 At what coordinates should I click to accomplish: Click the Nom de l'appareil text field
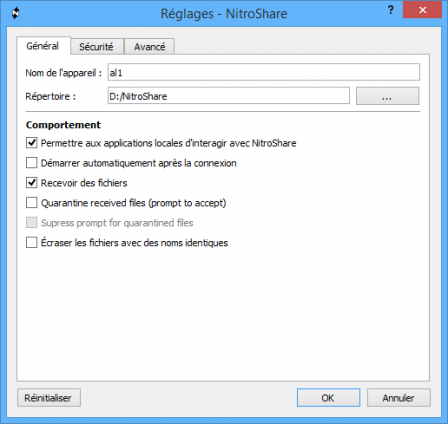pos(263,72)
